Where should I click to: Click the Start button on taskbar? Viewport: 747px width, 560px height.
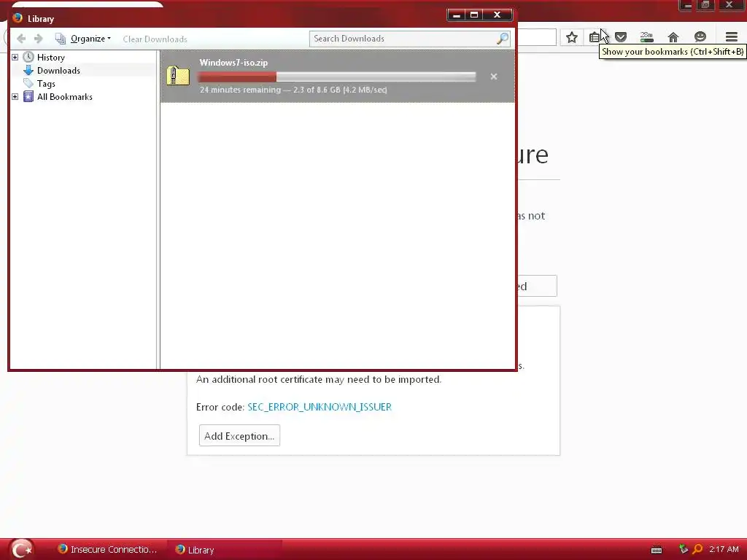coord(21,549)
